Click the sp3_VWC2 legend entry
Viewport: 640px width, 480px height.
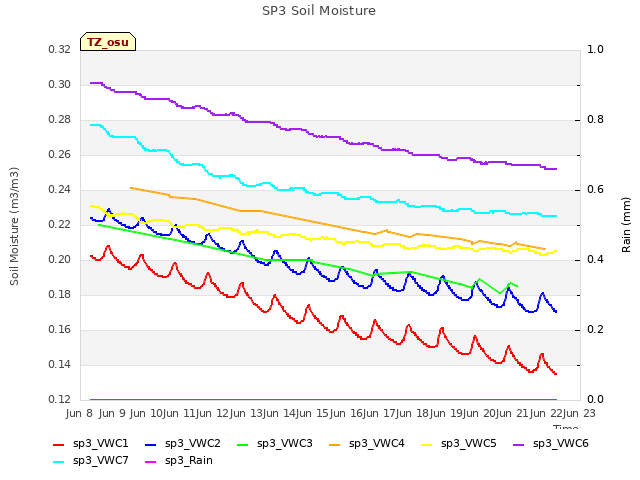(183, 444)
